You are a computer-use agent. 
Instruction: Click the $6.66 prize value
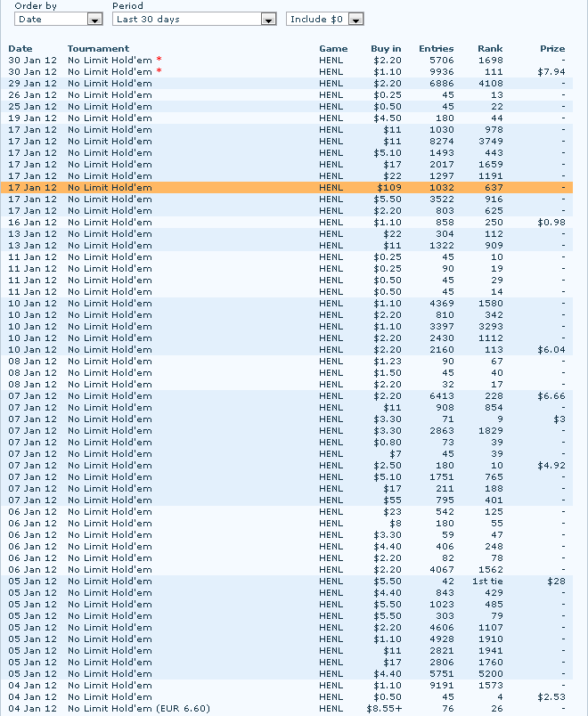(551, 396)
